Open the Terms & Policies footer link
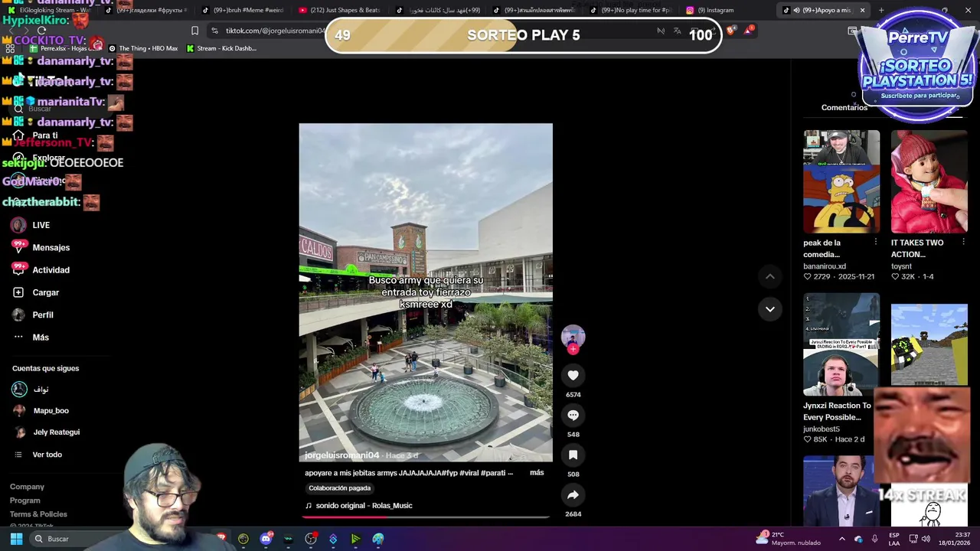Image resolution: width=980 pixels, height=551 pixels. click(38, 514)
